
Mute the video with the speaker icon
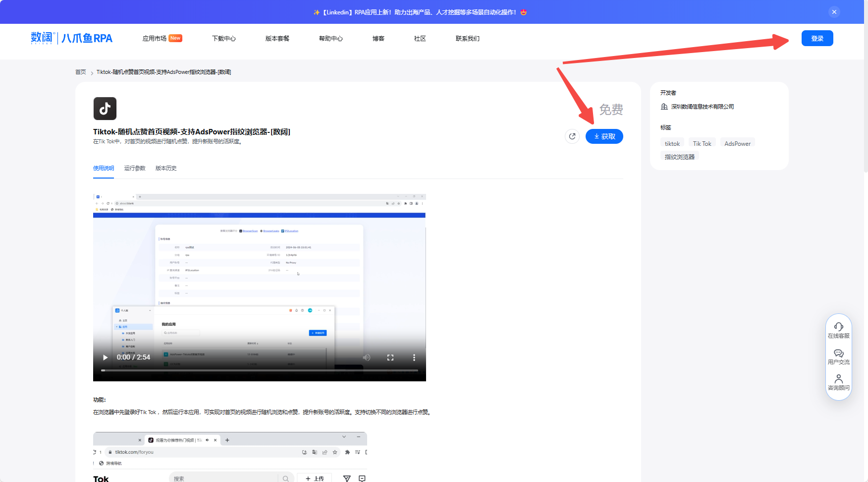(367, 357)
